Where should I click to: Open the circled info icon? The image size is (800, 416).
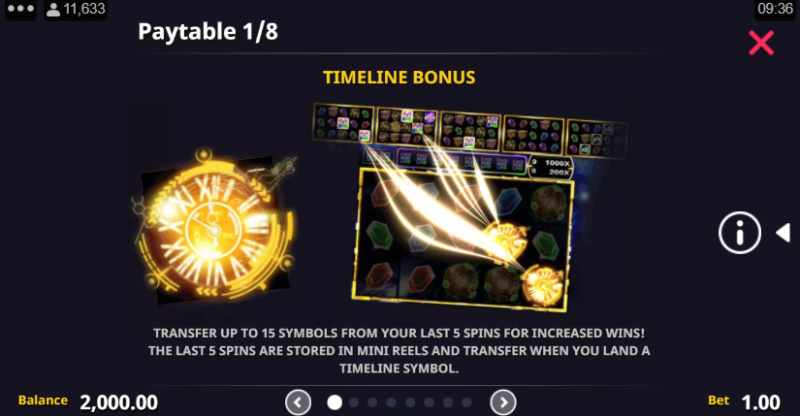[x=739, y=233]
